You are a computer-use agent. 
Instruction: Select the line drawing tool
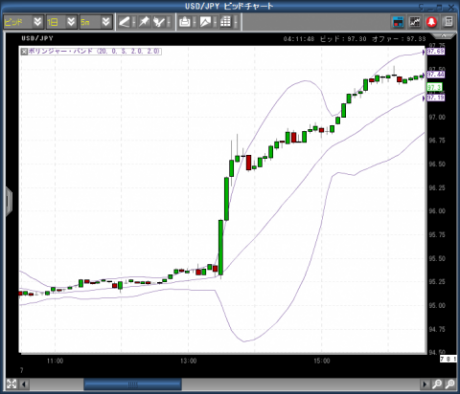click(x=124, y=22)
